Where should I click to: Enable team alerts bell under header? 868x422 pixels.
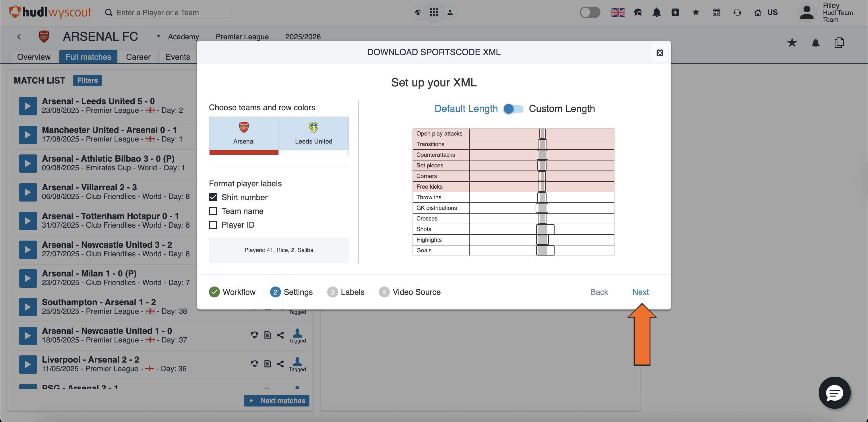click(815, 43)
